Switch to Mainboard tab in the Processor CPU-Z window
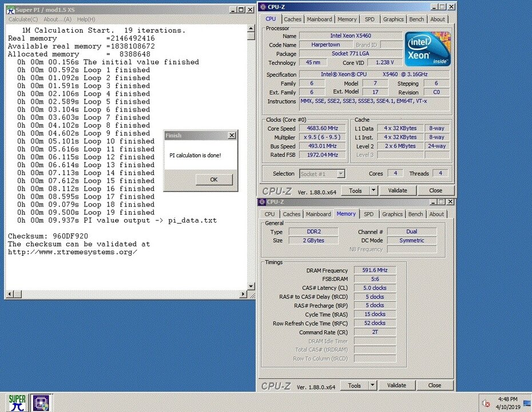 [319, 19]
